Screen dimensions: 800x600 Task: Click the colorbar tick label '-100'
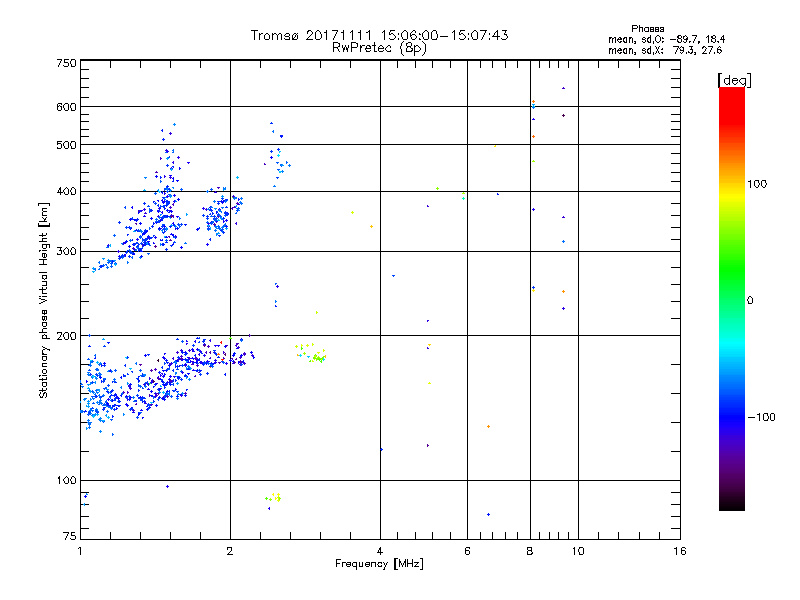pos(761,417)
